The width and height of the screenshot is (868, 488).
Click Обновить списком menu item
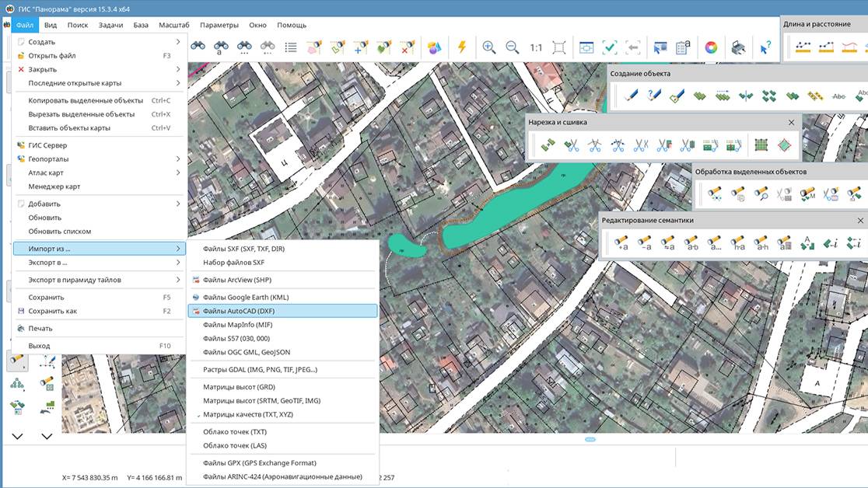[x=99, y=232]
